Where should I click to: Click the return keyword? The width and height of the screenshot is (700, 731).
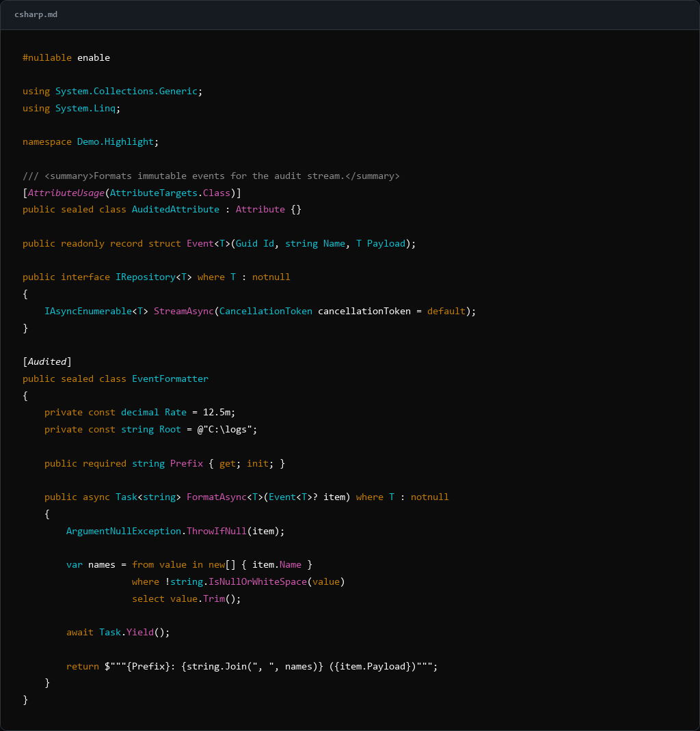[x=83, y=667]
